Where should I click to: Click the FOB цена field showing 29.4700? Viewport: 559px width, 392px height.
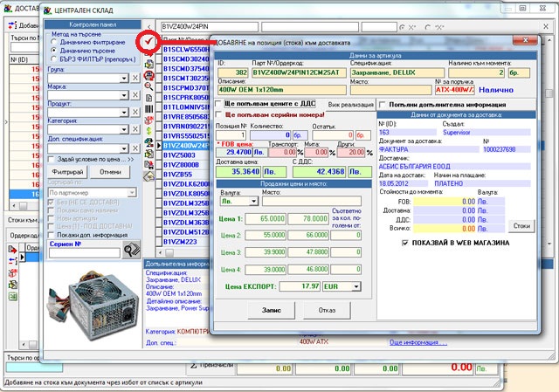tap(234, 152)
